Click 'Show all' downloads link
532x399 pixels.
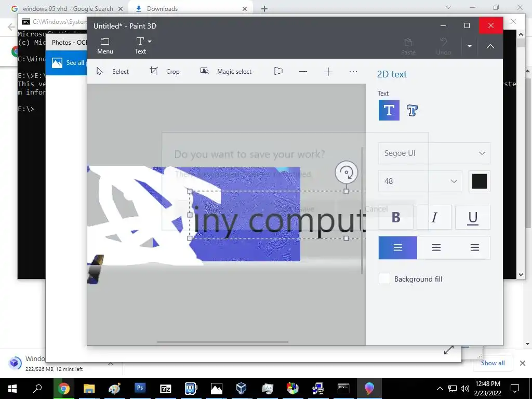(x=493, y=363)
